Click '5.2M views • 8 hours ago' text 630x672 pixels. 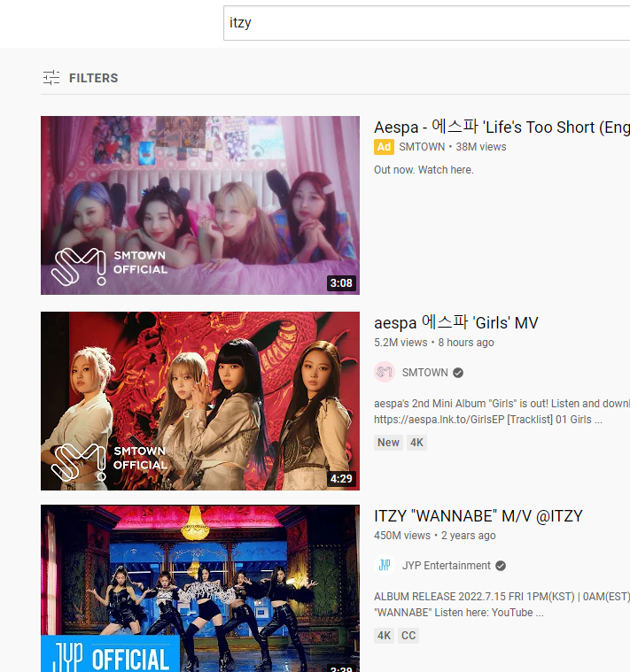[x=433, y=343]
